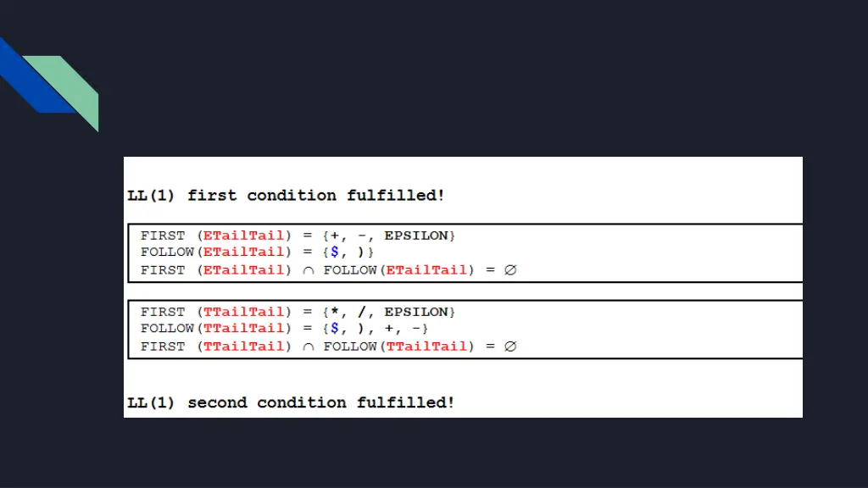Click empty set symbol in ETailTail box
Image resolution: width=868 pixels, height=488 pixels.
click(x=510, y=270)
